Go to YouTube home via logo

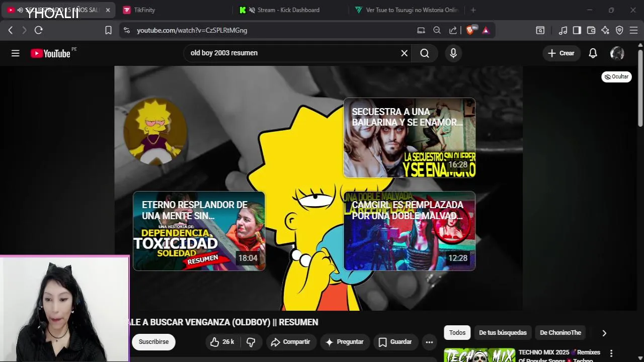pyautogui.click(x=50, y=53)
